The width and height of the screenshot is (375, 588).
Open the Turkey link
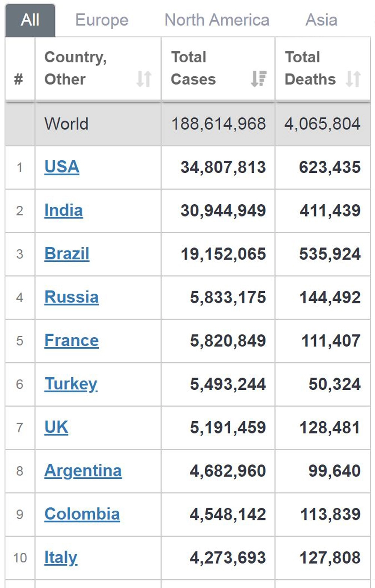pos(71,384)
